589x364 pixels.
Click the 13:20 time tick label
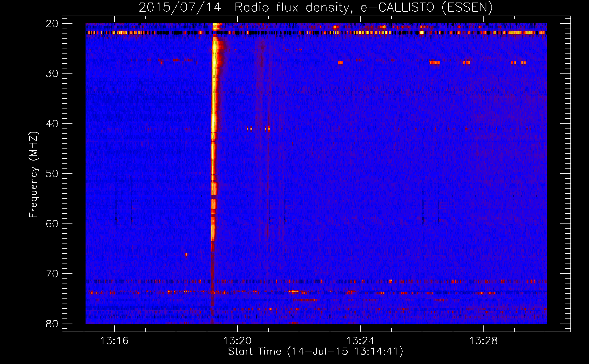pos(237,341)
